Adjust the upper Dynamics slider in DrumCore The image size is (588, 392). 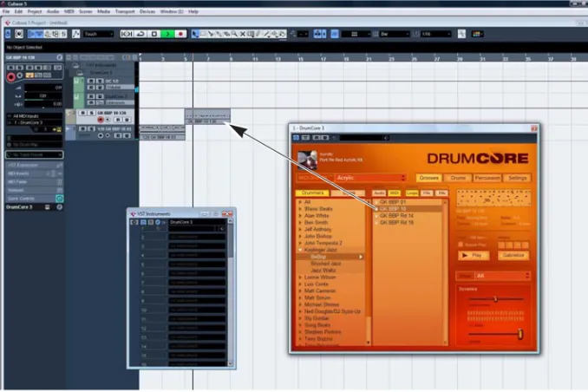[495, 299]
